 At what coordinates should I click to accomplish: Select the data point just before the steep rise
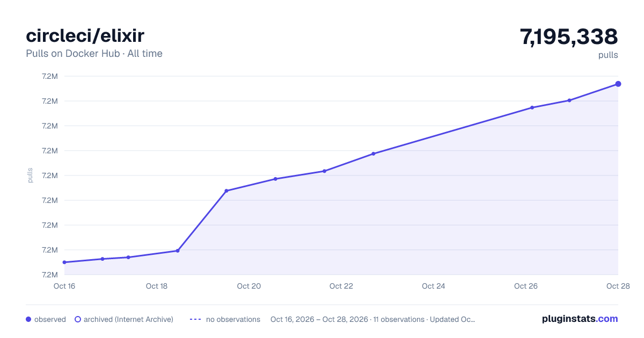[x=178, y=251]
